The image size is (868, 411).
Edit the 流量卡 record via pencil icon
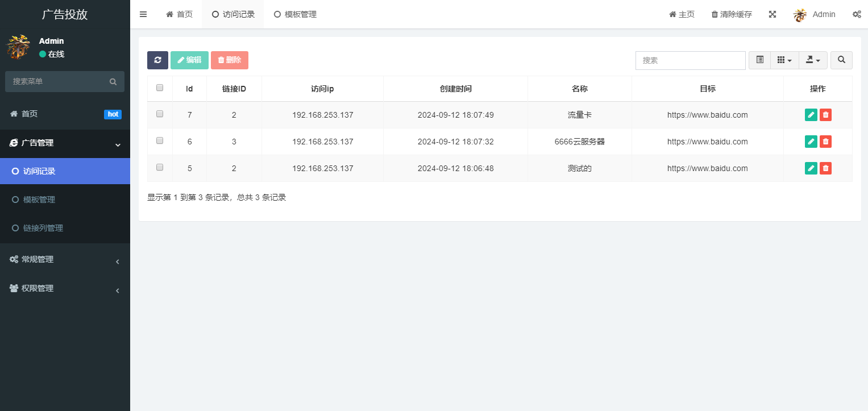pyautogui.click(x=811, y=114)
